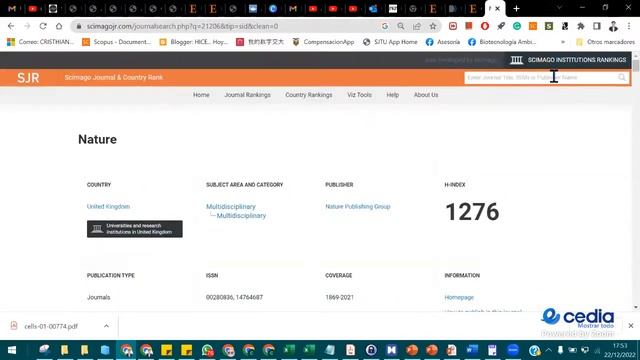Close the downloads bar

[631, 326]
